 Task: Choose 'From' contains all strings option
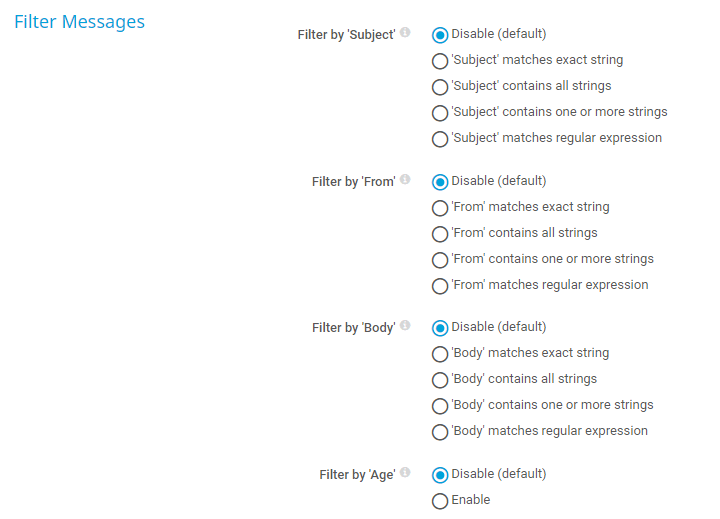click(440, 234)
